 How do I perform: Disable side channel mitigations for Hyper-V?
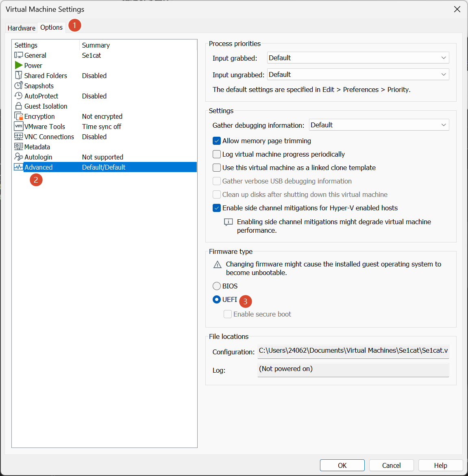217,208
